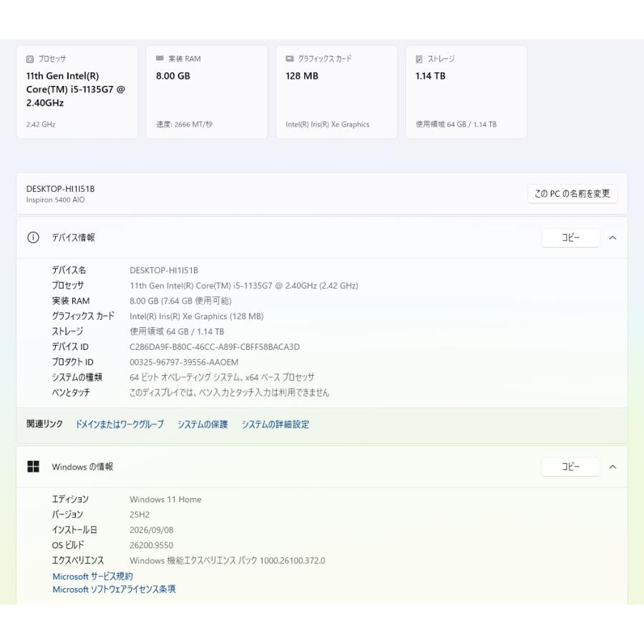
Task: Select Intel(R) Iris(R) Xe Graphics (128 MB) value
Action: 197,316
